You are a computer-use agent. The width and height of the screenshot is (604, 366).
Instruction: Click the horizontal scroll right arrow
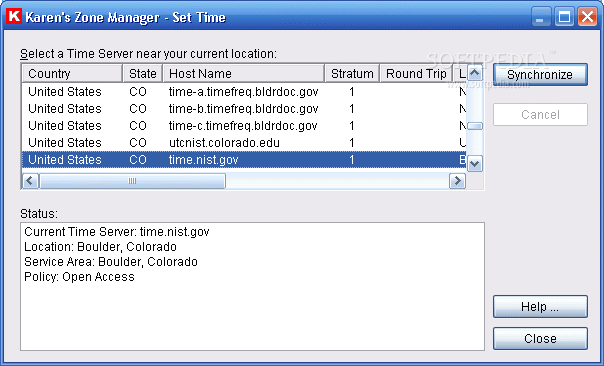[x=457, y=181]
